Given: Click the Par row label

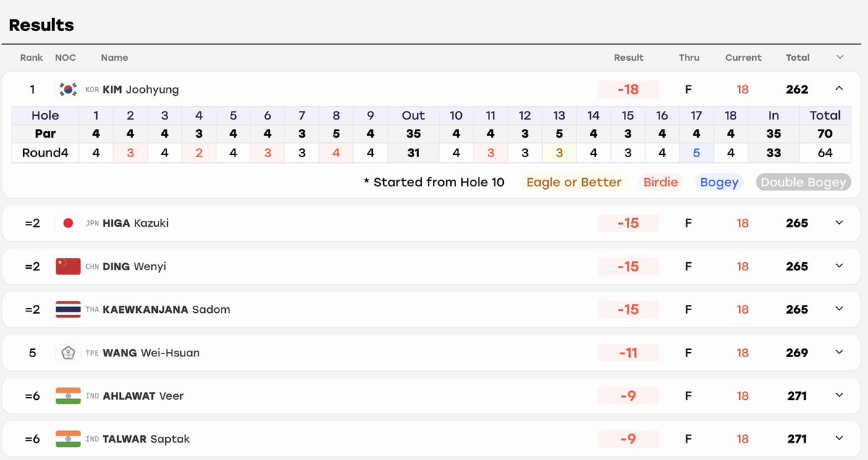Looking at the screenshot, I should point(46,133).
